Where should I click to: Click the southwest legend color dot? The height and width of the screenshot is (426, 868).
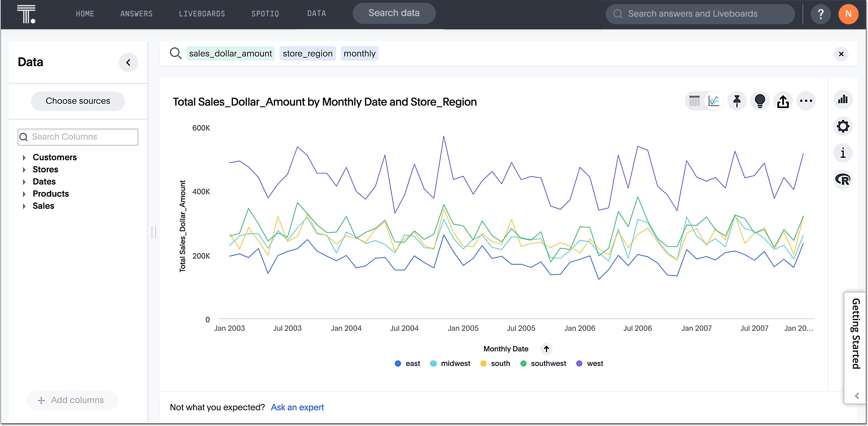coord(523,363)
